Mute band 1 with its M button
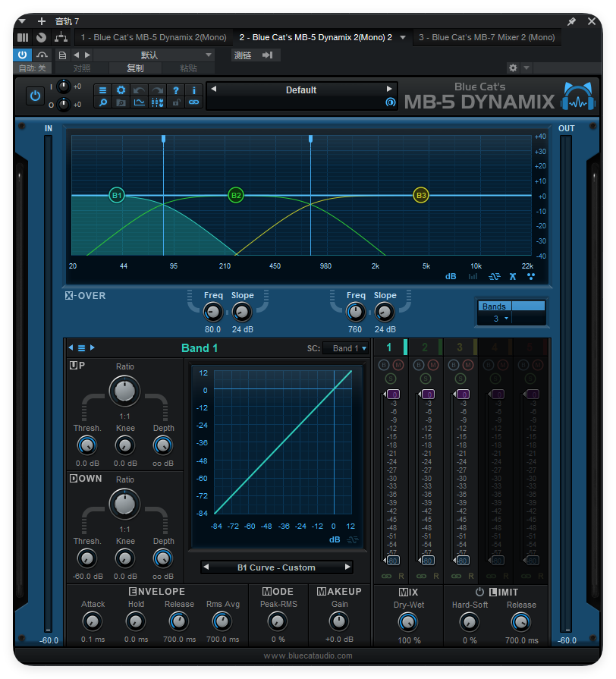616x679 pixels. (x=398, y=365)
